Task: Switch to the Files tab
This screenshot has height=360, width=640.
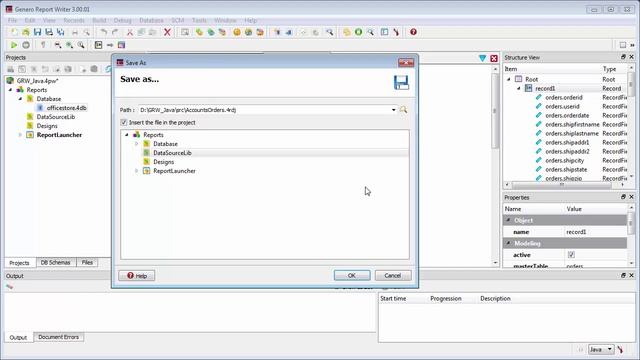Action: 87,262
